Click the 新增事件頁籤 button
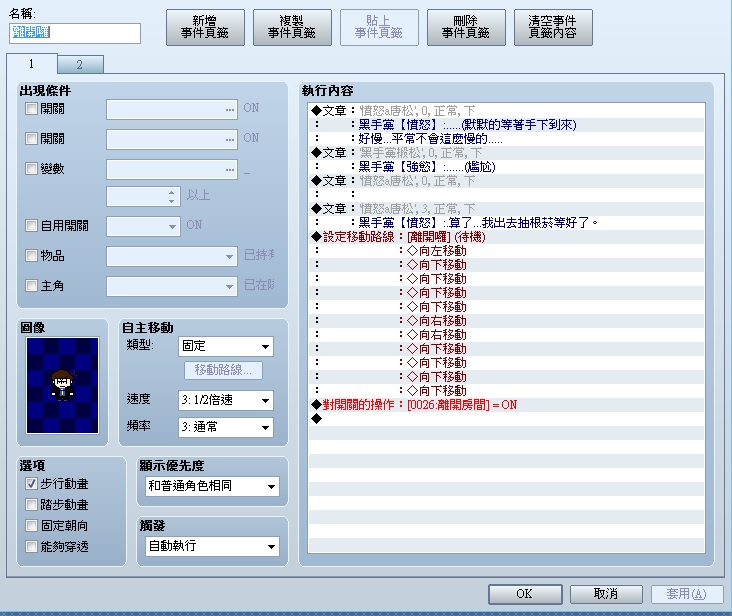 coord(205,27)
